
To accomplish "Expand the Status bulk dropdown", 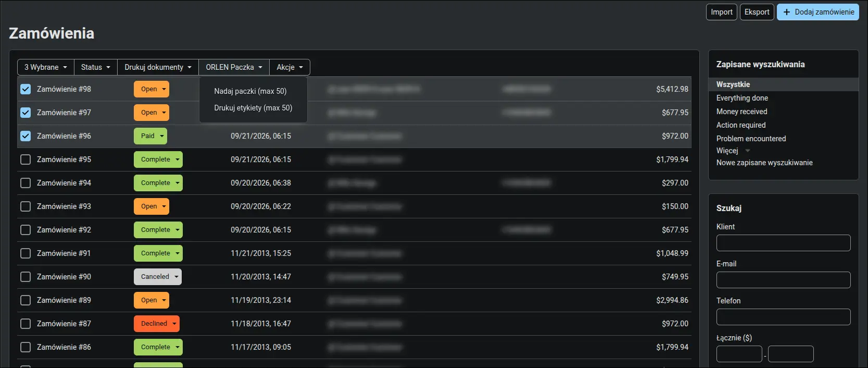I will pyautogui.click(x=96, y=67).
